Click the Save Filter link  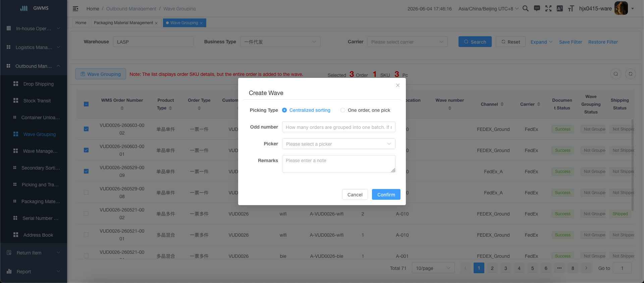click(x=571, y=42)
